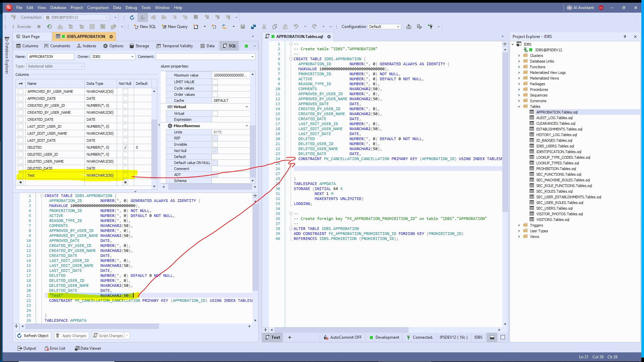Click the Apply Changes button
The image size is (644, 362).
click(72, 336)
